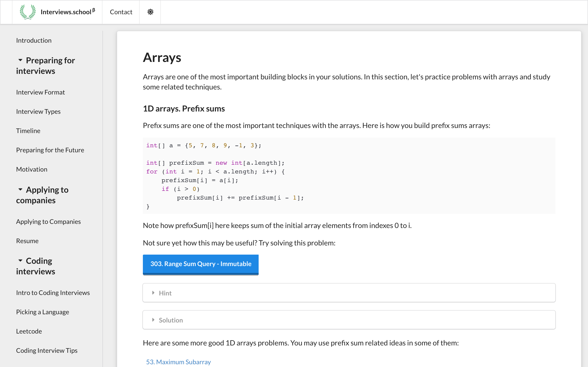The height and width of the screenshot is (367, 588).
Task: Go to Picking a Language page
Action: (42, 312)
